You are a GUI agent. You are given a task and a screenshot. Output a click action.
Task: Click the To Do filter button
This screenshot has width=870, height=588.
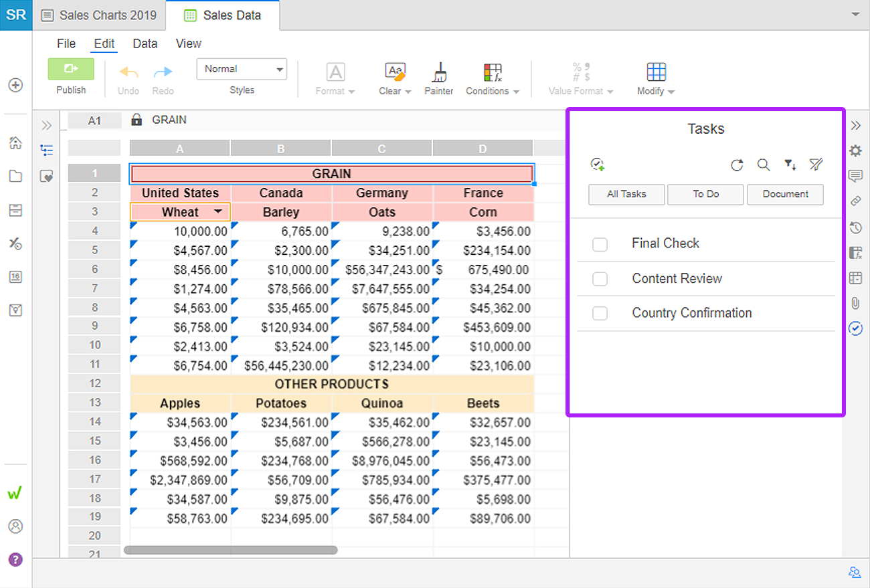pos(705,194)
